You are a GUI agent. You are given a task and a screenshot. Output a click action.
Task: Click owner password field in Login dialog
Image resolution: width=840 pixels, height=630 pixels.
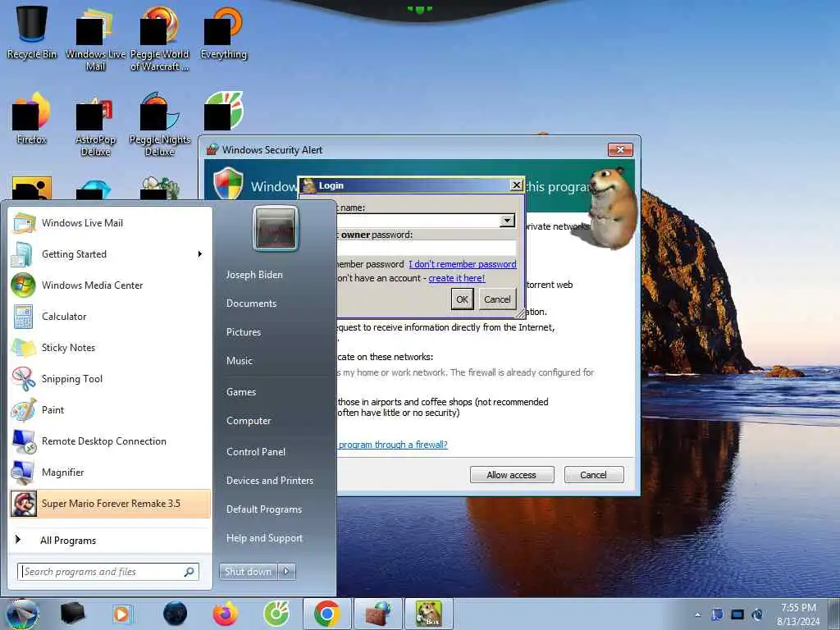[427, 248]
